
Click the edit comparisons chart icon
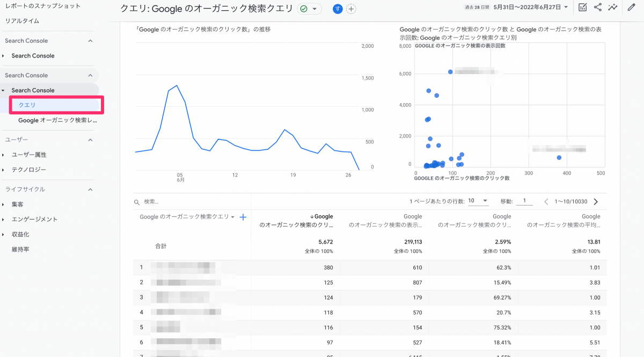point(583,8)
